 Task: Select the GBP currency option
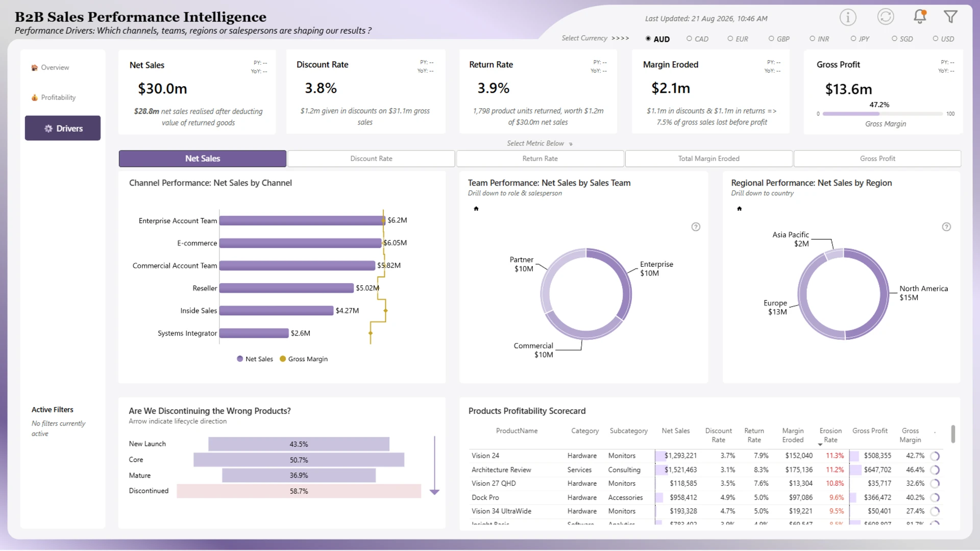pyautogui.click(x=779, y=39)
